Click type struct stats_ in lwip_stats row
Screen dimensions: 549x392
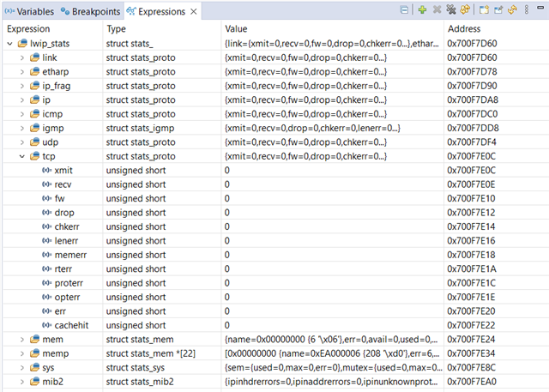coord(130,44)
